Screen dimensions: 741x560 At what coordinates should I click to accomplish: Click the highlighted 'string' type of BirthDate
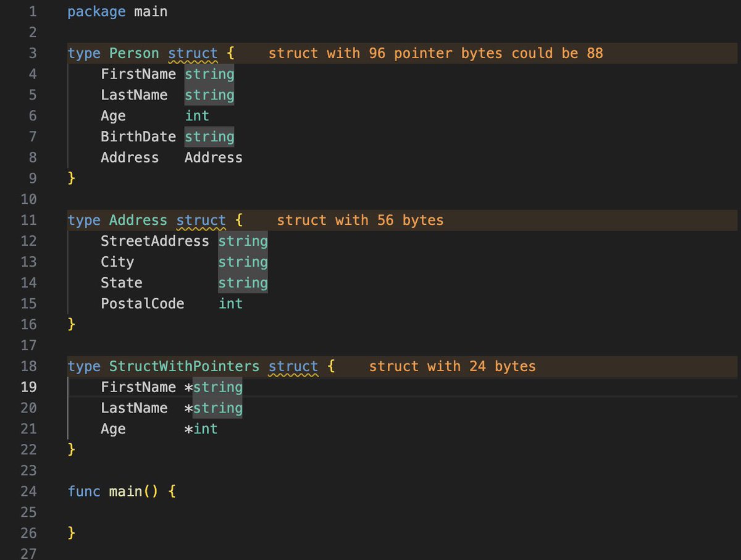209,137
